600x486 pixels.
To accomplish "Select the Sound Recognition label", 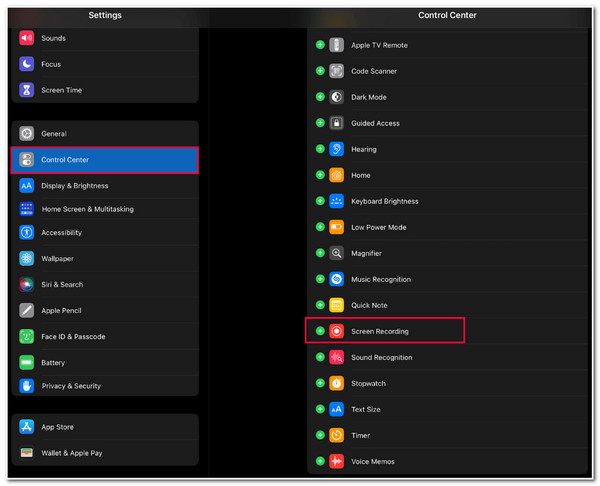I will [382, 357].
